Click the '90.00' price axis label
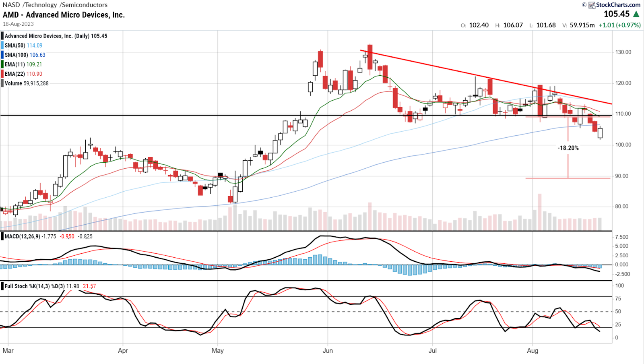 pyautogui.click(x=622, y=176)
